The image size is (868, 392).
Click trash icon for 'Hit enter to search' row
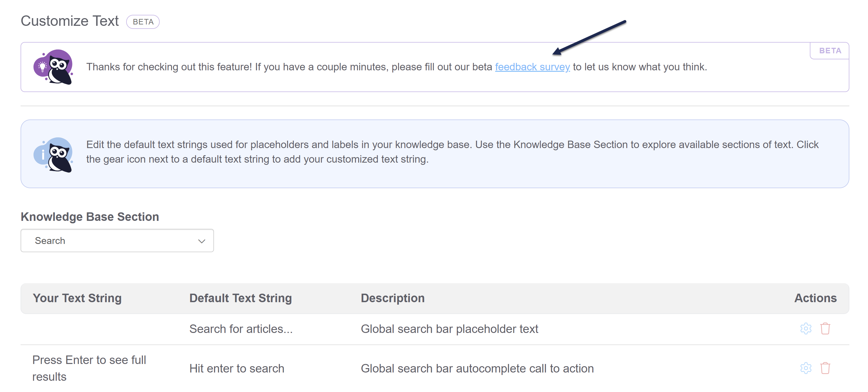(825, 368)
